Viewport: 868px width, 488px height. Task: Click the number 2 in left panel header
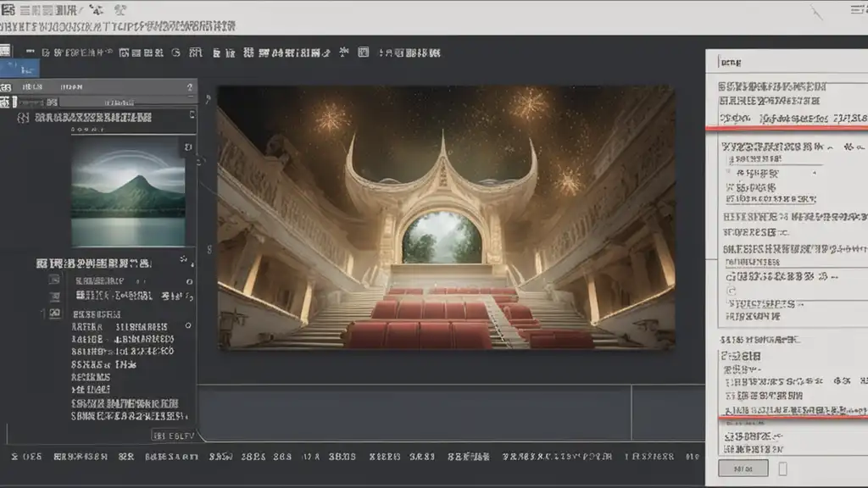click(189, 87)
